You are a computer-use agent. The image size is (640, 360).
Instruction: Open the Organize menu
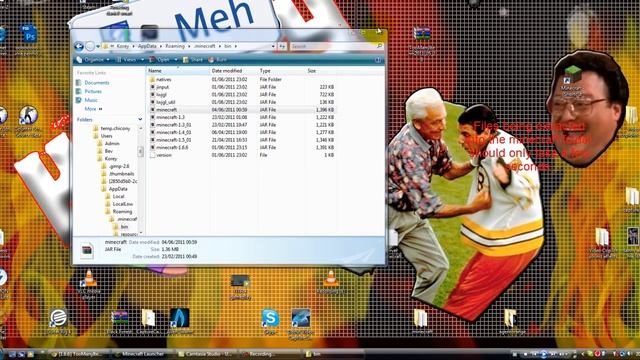(93, 60)
